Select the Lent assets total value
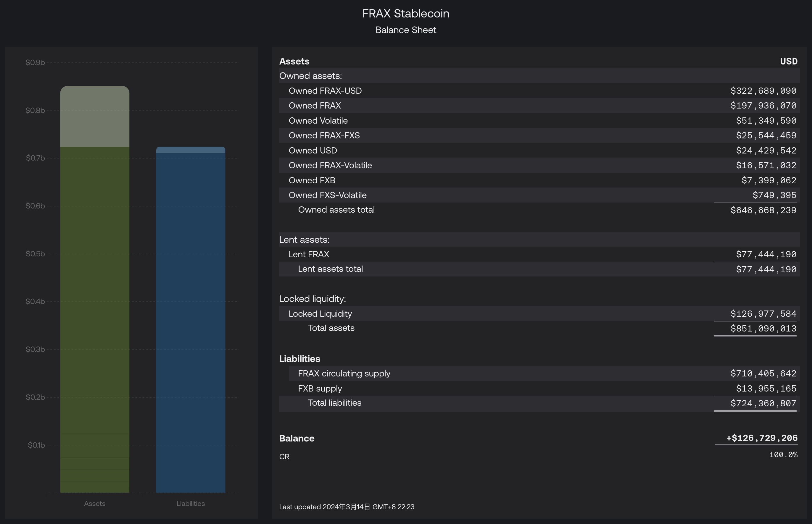Screen dimensions: 812x524 pos(766,269)
